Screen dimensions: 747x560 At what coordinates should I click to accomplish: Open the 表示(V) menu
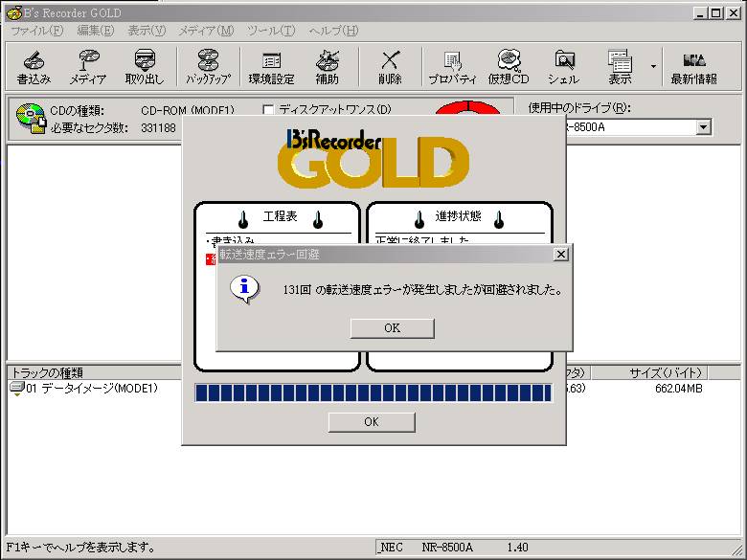pos(147,31)
